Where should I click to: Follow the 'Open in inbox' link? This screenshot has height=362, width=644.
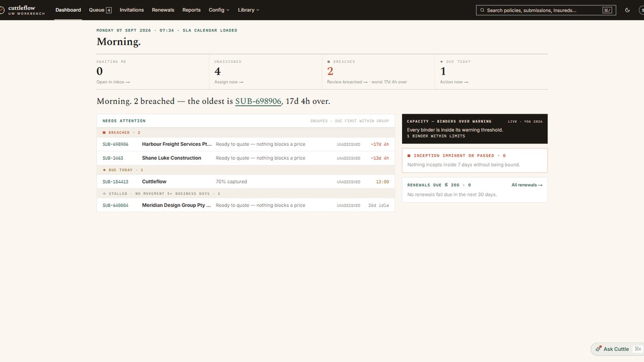[x=113, y=82]
